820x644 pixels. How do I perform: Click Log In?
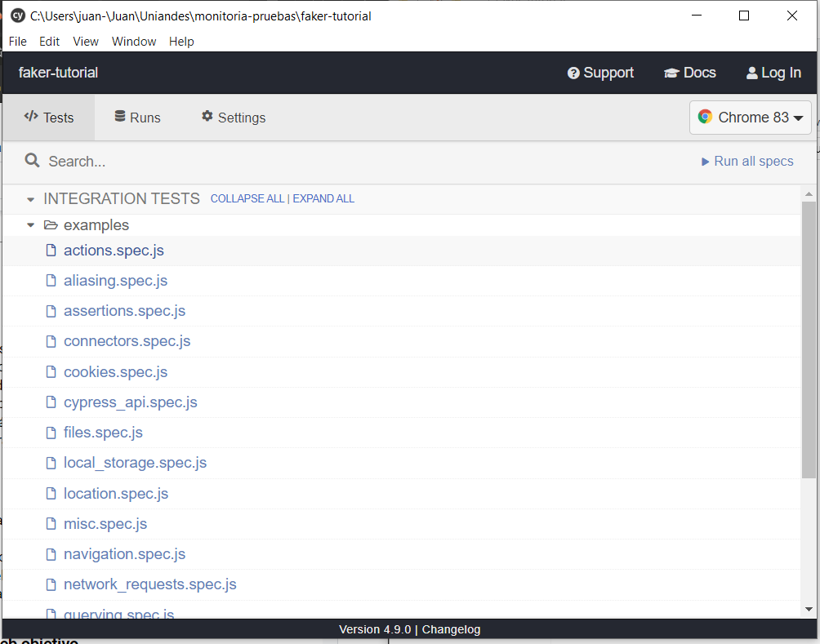pyautogui.click(x=773, y=73)
